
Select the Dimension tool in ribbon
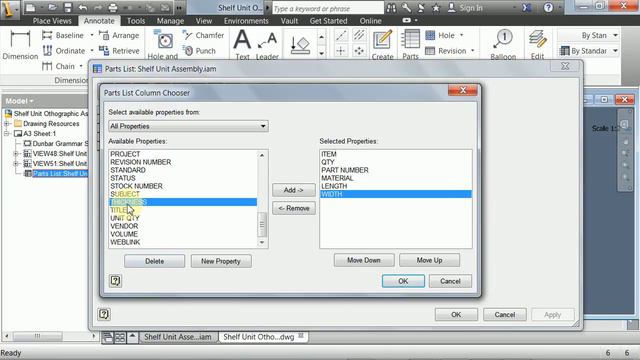tap(20, 45)
